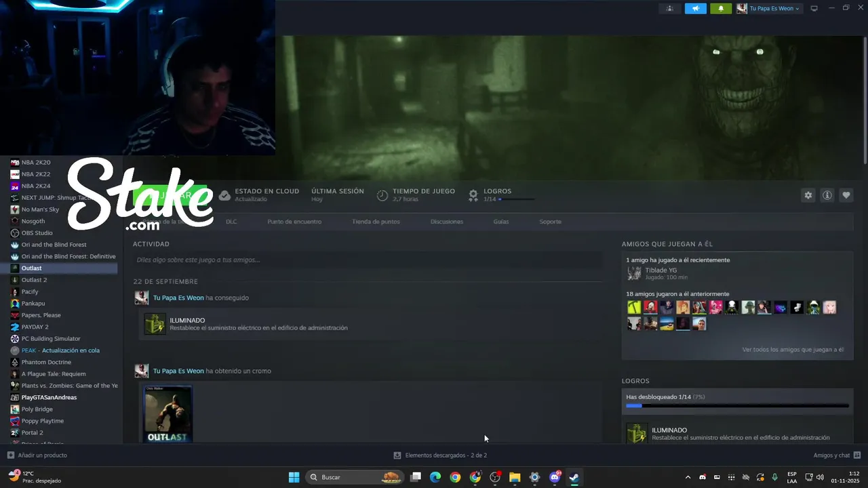Open Elementos descargados downloads status
This screenshot has height=488, width=868.
point(446,455)
